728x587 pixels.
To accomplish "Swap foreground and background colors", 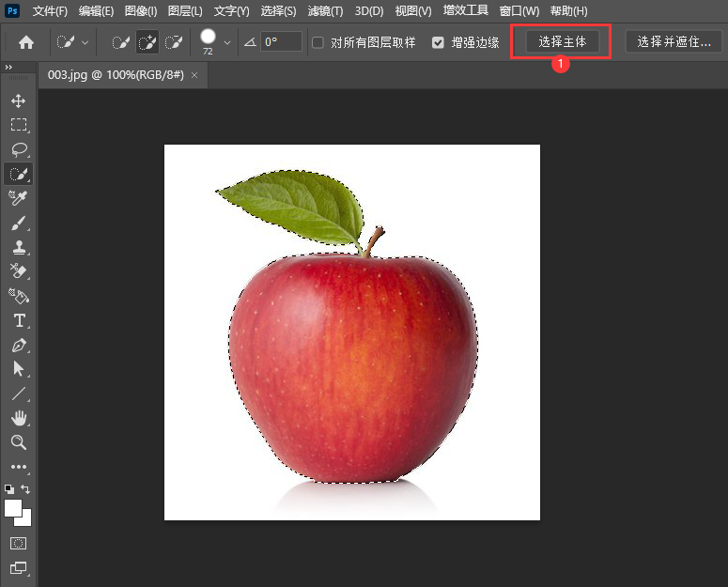I will (x=25, y=489).
